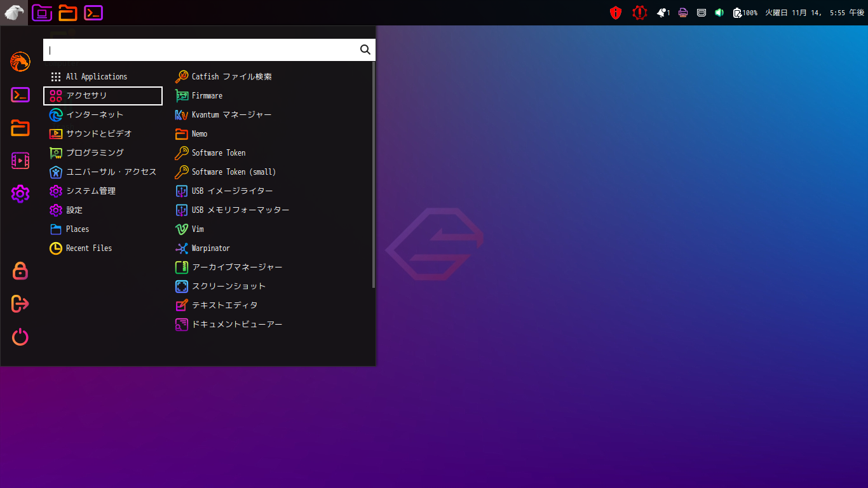
Task: Open the file manager favorite in sidebar
Action: coord(20,128)
